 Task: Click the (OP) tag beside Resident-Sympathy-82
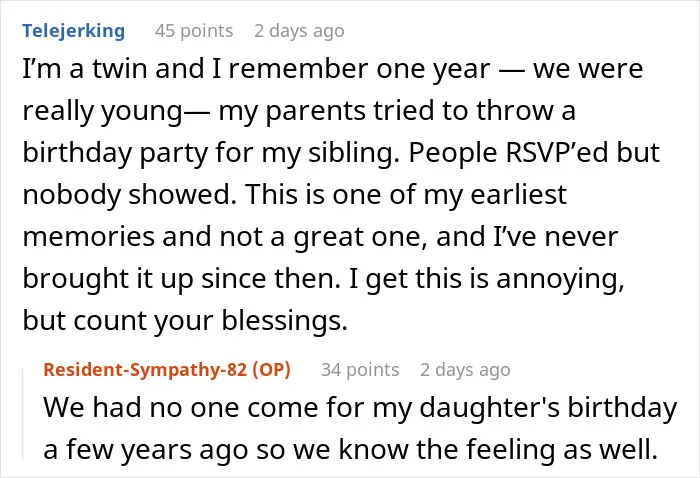tap(271, 370)
